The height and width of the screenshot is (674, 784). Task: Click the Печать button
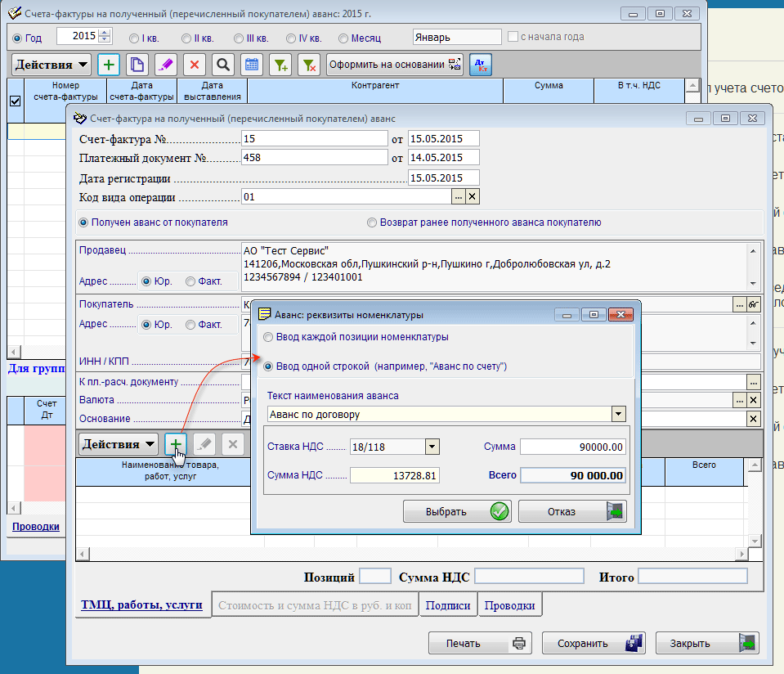pyautogui.click(x=480, y=643)
